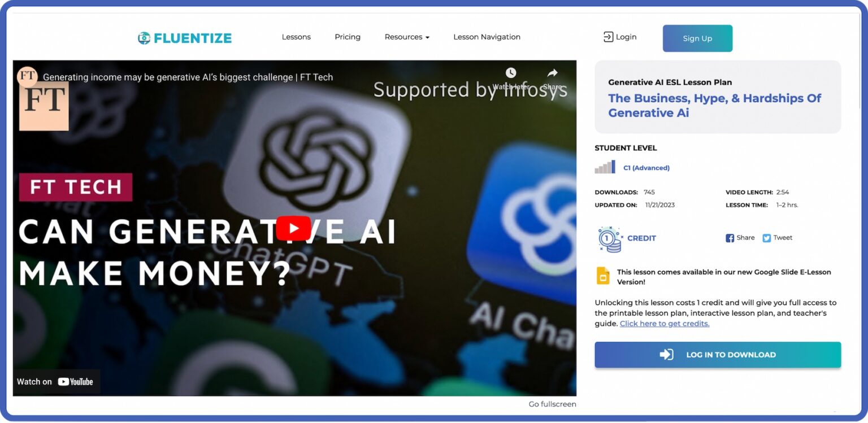This screenshot has height=423, width=868.
Task: Expand the Resources dropdown menu
Action: tap(407, 37)
